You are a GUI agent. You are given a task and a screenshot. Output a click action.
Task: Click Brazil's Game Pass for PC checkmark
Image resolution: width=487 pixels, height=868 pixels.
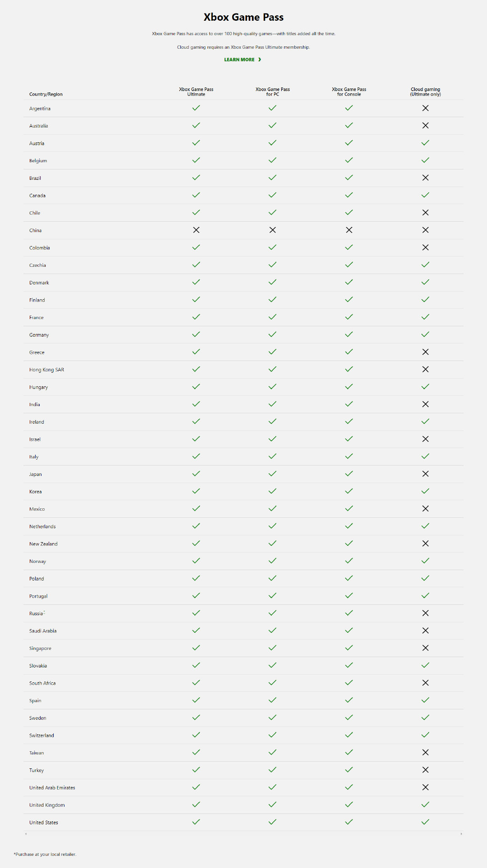pos(272,178)
